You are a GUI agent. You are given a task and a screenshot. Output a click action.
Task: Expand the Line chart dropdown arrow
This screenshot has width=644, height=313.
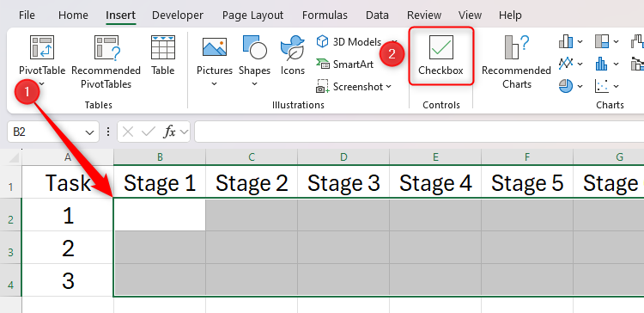(x=580, y=64)
